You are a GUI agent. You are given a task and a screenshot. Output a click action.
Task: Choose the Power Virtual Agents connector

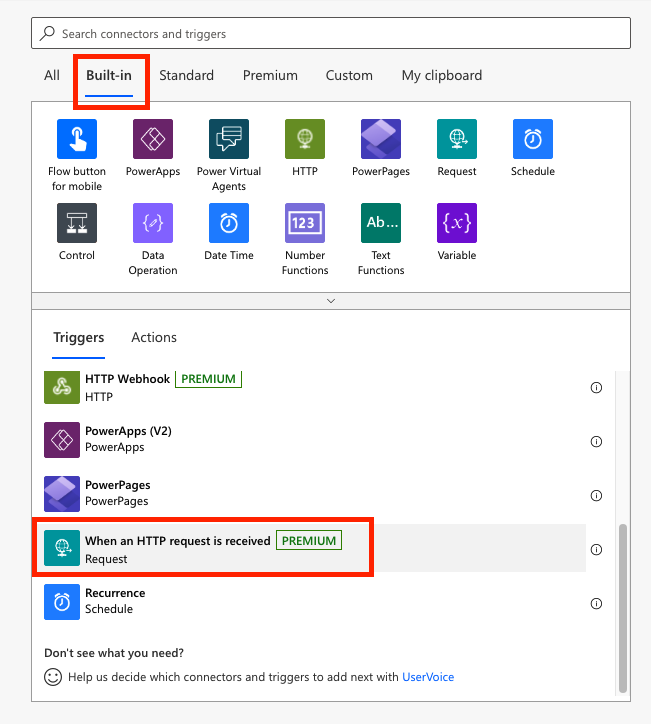pos(229,139)
